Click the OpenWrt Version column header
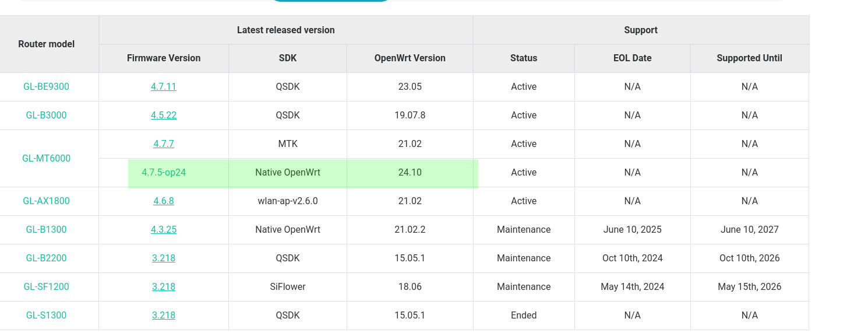The width and height of the screenshot is (868, 336). click(410, 58)
